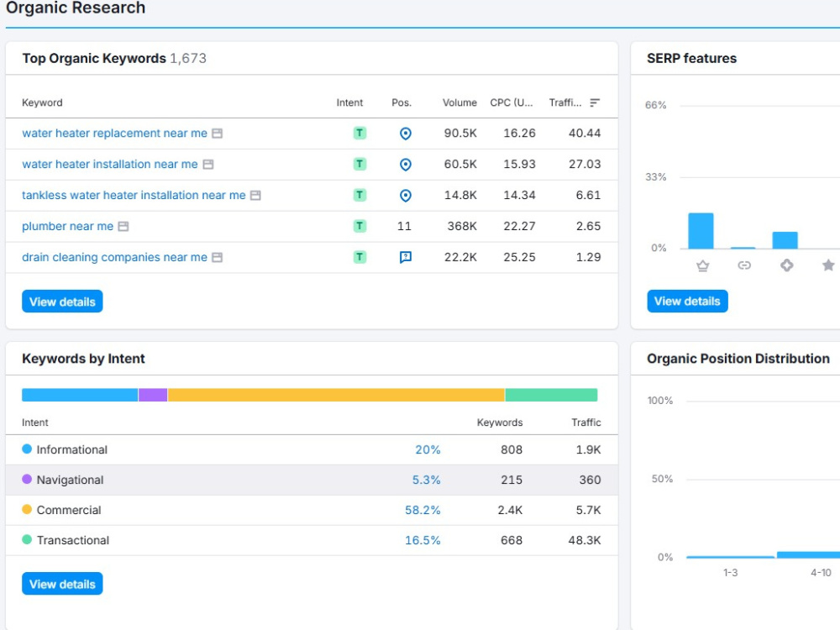
Task: Click the Intent column header in keywords table
Action: 349,102
